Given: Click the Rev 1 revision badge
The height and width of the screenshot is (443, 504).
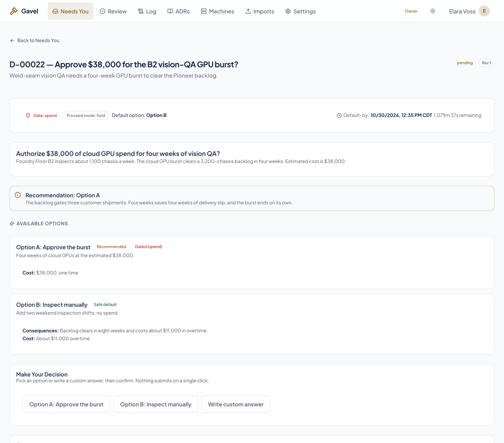Looking at the screenshot, I should (486, 63).
